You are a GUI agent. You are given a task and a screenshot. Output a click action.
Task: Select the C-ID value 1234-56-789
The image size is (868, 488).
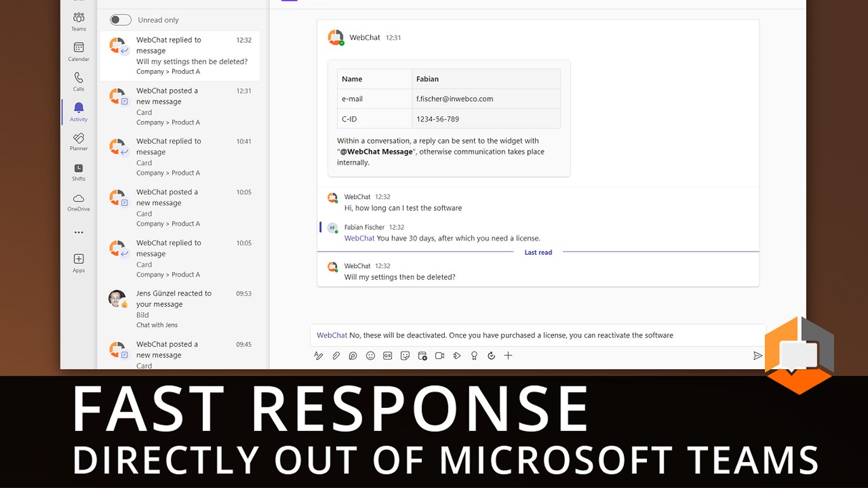click(x=486, y=119)
